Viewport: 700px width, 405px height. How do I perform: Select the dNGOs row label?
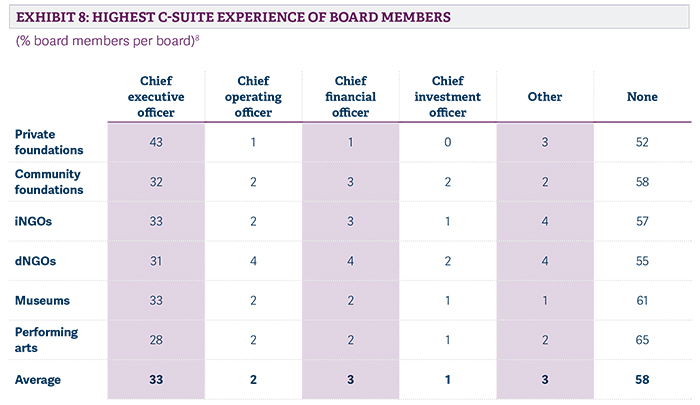point(36,261)
